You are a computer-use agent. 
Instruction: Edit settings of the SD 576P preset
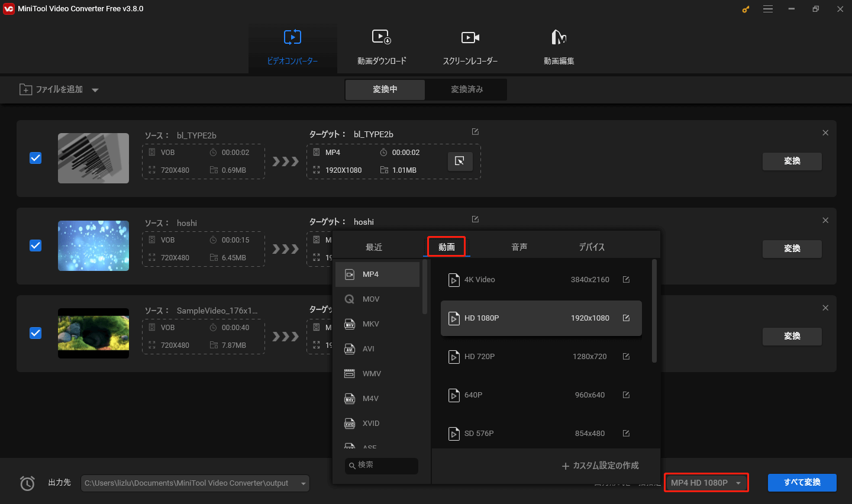coord(626,433)
